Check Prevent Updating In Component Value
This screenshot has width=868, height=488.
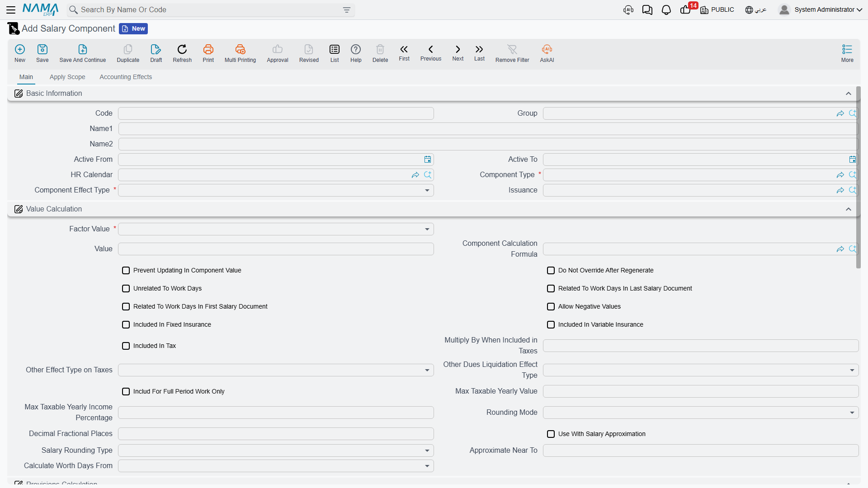click(126, 271)
